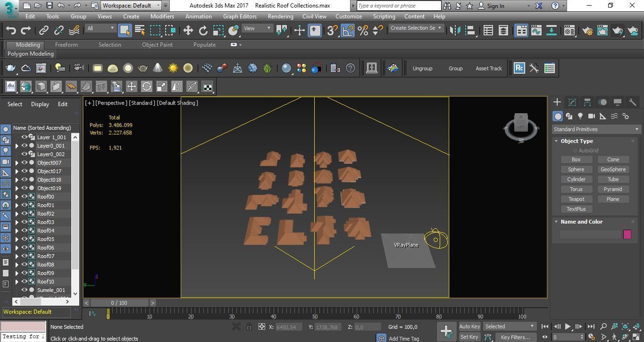Toggle Set Key mode
The image size is (644, 342).
469,337
